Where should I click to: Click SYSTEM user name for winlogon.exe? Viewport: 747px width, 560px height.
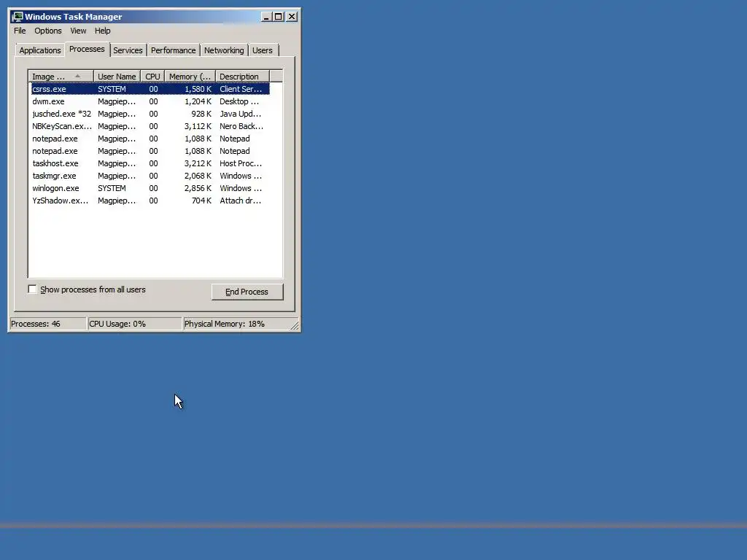click(x=112, y=188)
